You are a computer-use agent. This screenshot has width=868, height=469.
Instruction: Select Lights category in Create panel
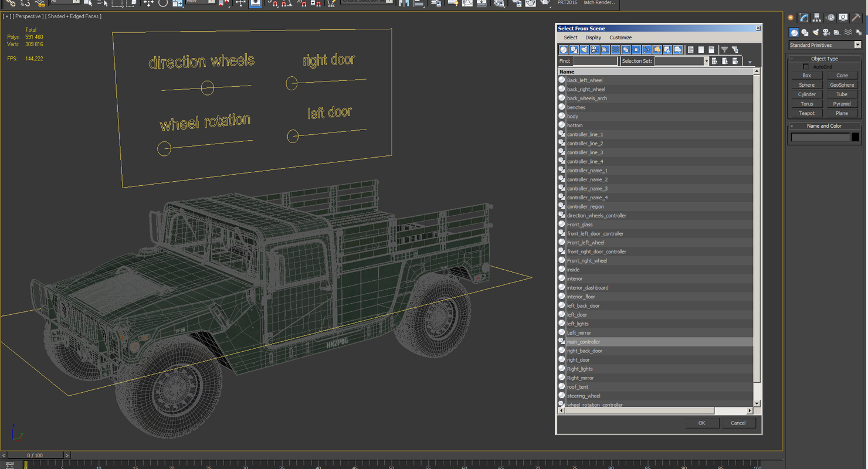coord(816,33)
